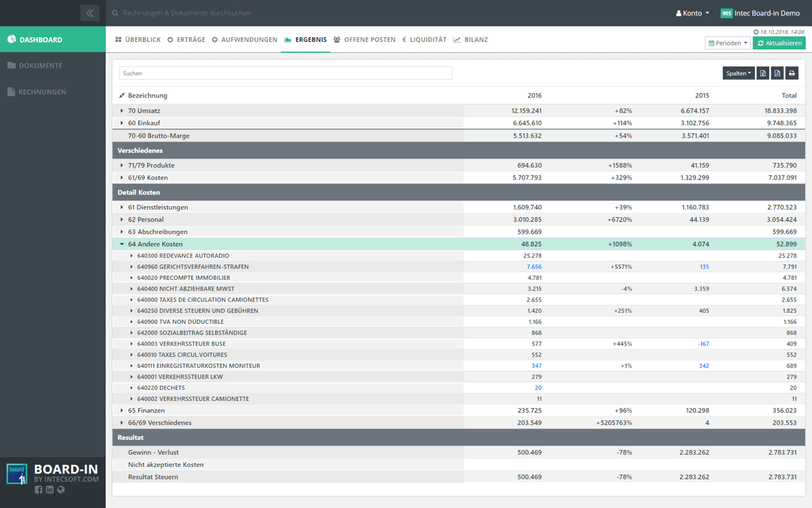Expand the 70 Umsatz row

[122, 110]
